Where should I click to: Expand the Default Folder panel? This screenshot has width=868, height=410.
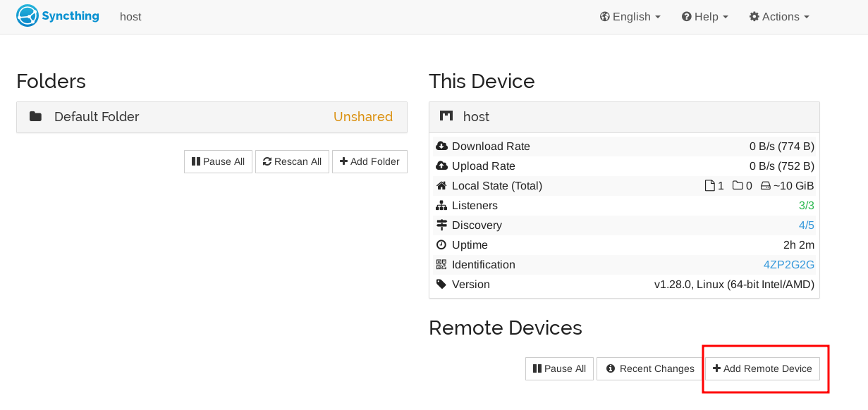(212, 117)
